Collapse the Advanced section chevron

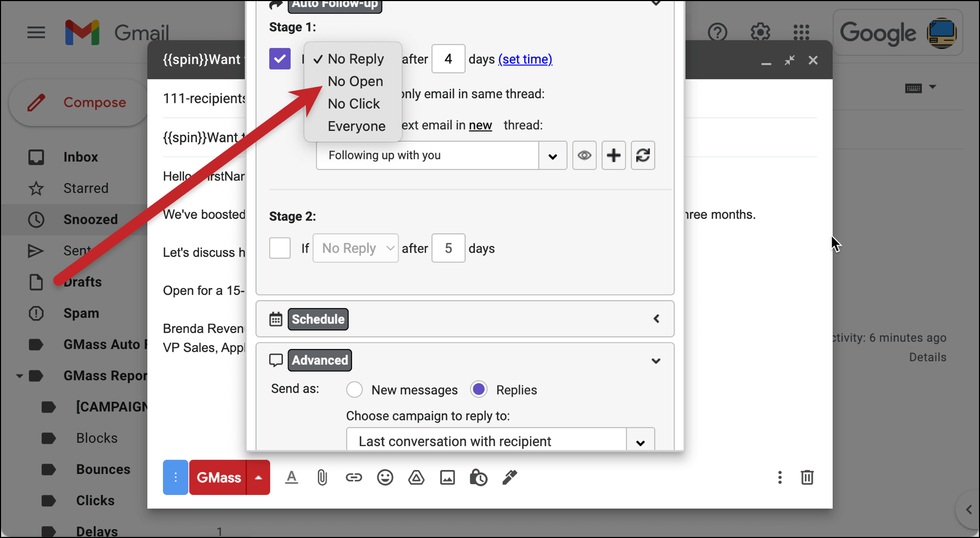click(x=656, y=361)
